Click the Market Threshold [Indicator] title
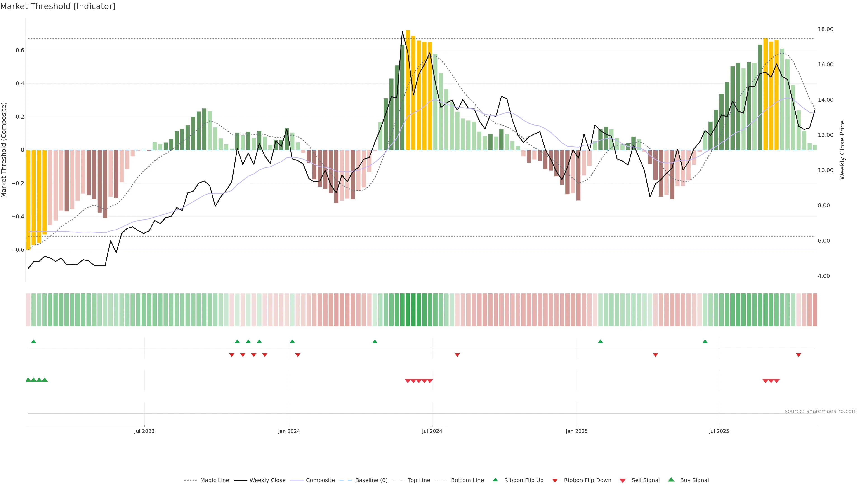This screenshot has width=868, height=488. (58, 6)
